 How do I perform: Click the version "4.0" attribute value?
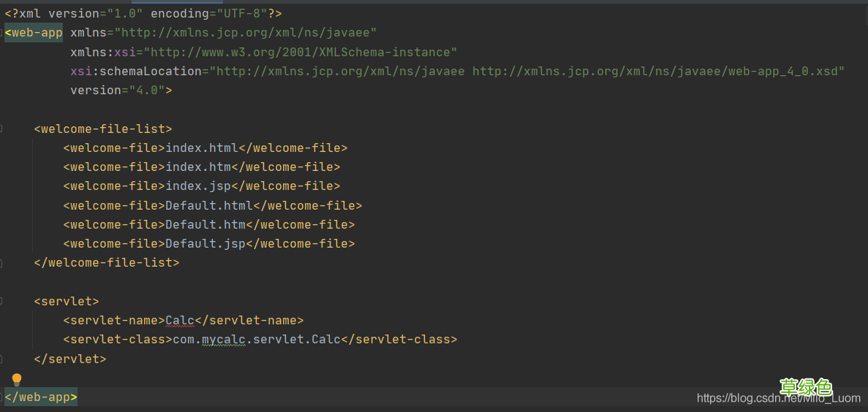pyautogui.click(x=147, y=90)
